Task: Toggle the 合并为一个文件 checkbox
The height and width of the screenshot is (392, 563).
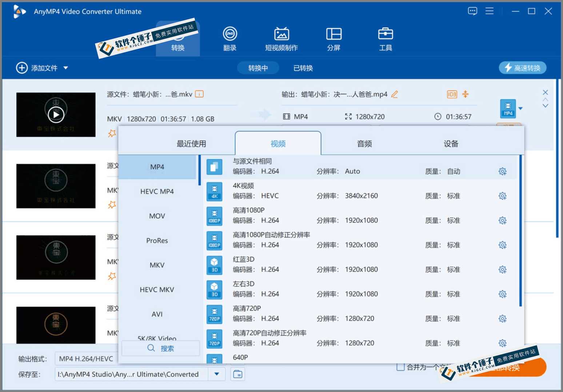Action: (400, 367)
